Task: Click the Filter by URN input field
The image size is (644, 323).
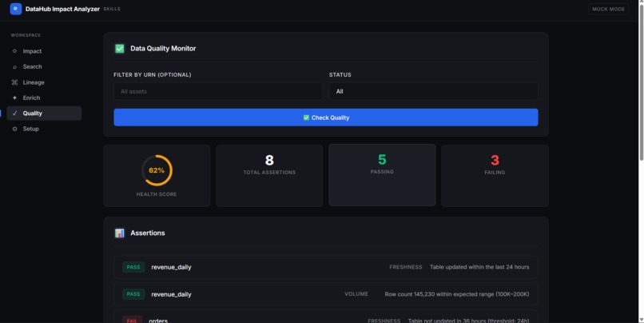Action: (217, 91)
